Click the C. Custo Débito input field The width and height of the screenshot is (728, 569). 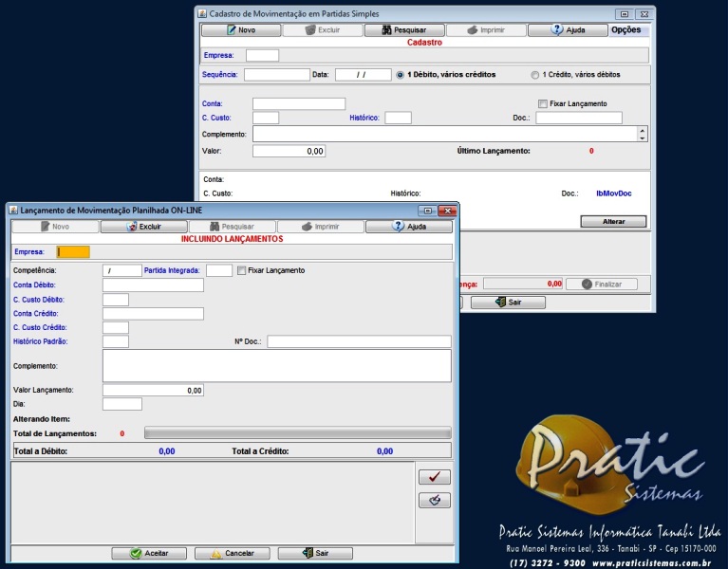click(116, 300)
